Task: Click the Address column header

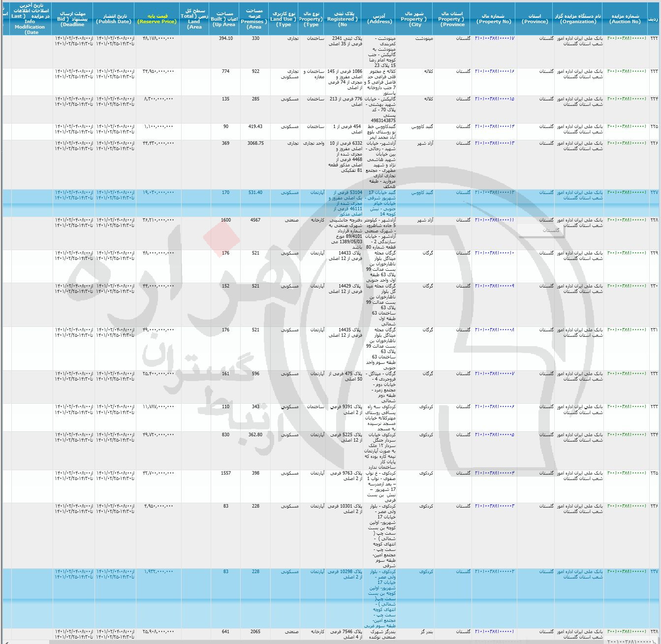Action: (x=380, y=19)
